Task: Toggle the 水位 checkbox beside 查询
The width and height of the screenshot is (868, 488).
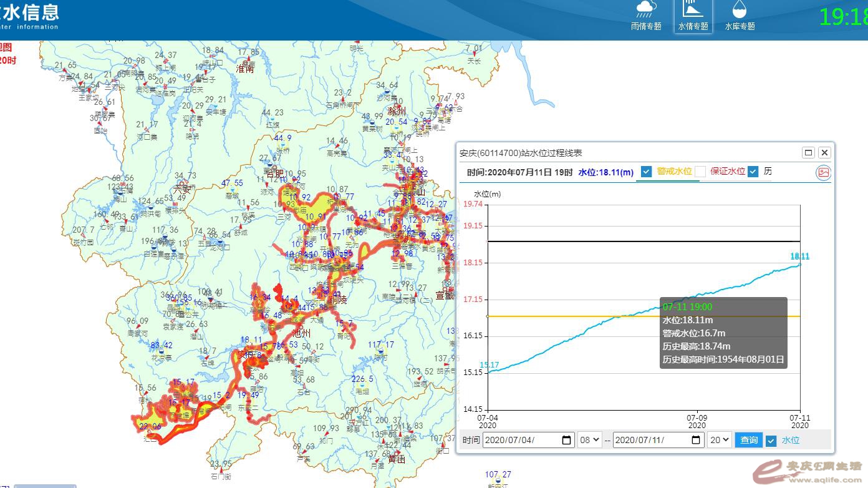Action: coord(771,441)
